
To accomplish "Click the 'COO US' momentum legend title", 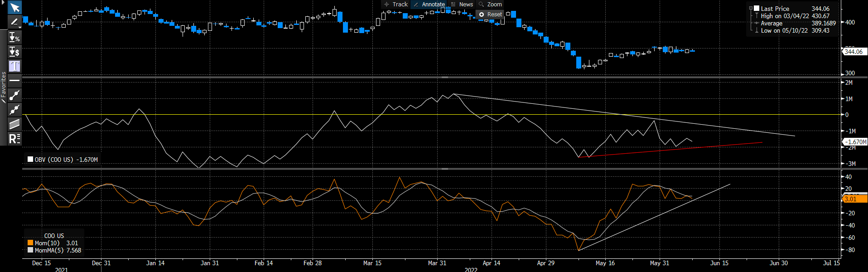I will pos(54,236).
